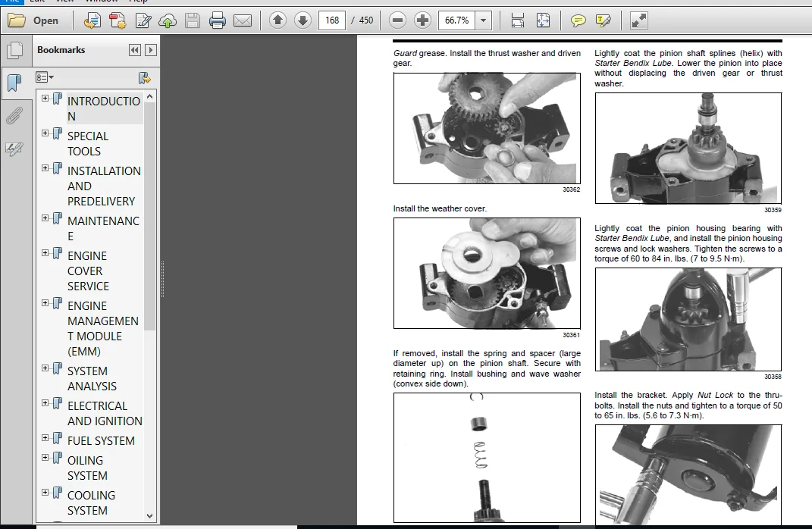812x529 pixels.
Task: Click the pinion shaft photo 30359
Action: 688,148
